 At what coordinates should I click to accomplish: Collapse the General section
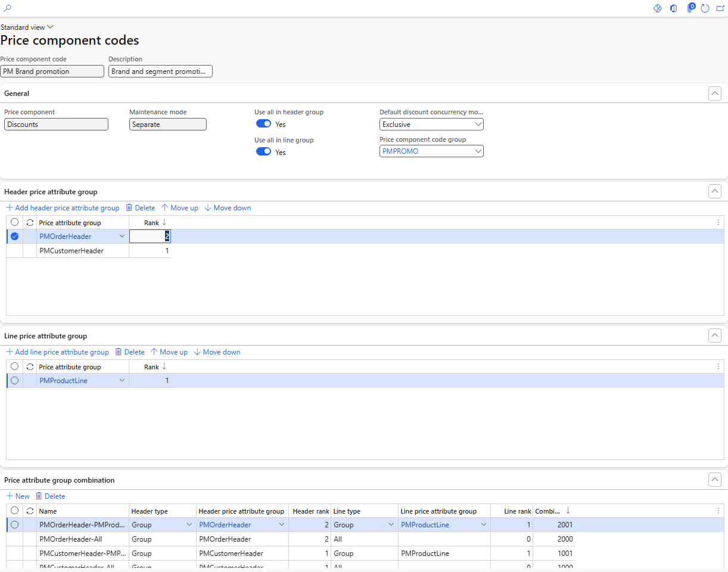pos(715,94)
